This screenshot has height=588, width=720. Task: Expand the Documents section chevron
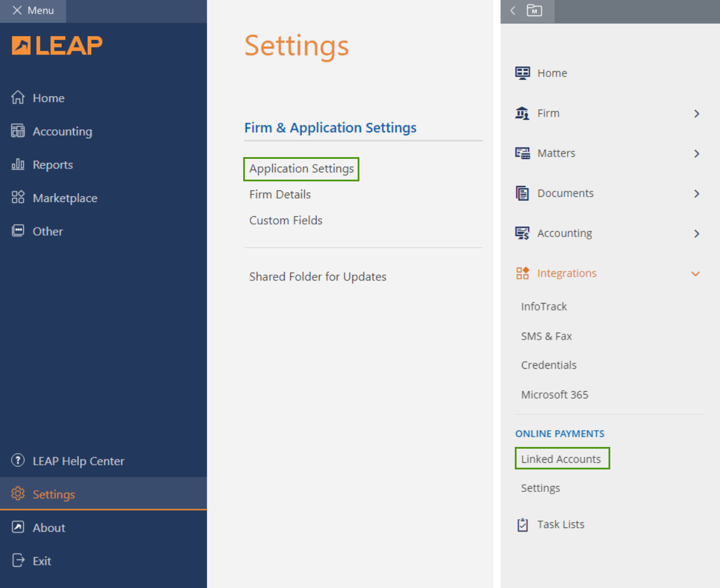click(696, 194)
